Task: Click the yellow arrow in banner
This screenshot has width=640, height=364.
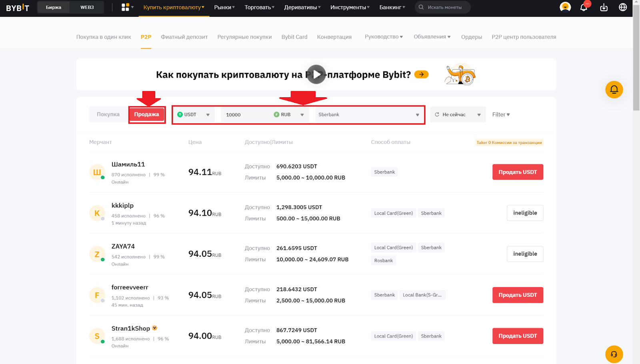Action: click(421, 74)
